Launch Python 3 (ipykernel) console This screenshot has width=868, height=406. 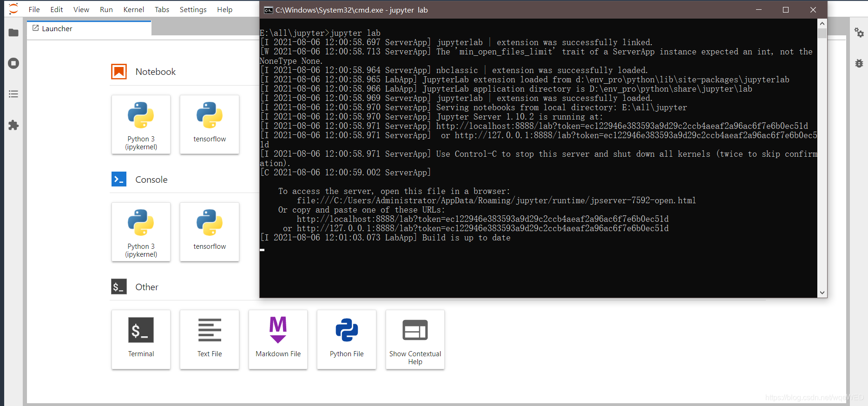(141, 232)
